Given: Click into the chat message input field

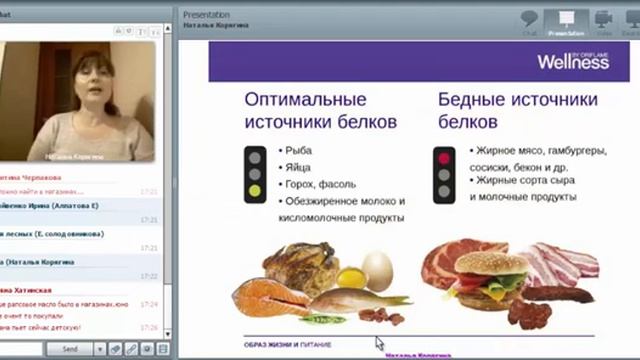Looking at the screenshot, I should (x=20, y=349).
